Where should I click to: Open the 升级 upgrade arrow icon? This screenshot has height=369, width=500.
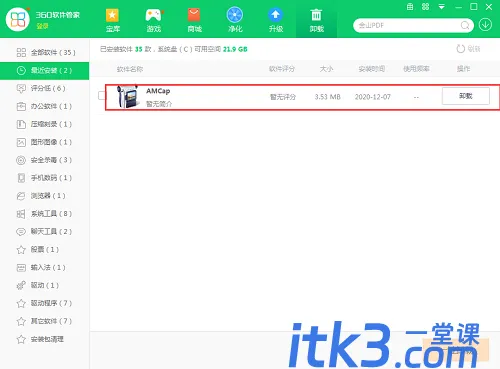pos(276,15)
